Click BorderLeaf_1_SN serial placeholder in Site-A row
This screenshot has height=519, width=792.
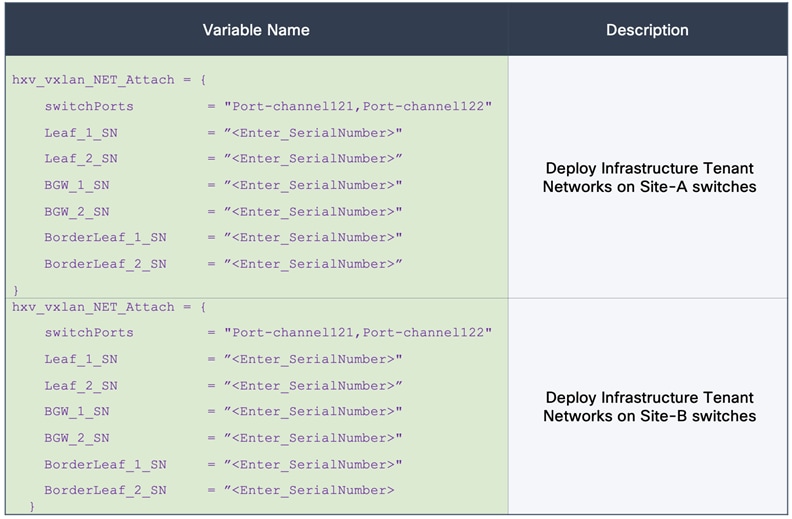313,238
